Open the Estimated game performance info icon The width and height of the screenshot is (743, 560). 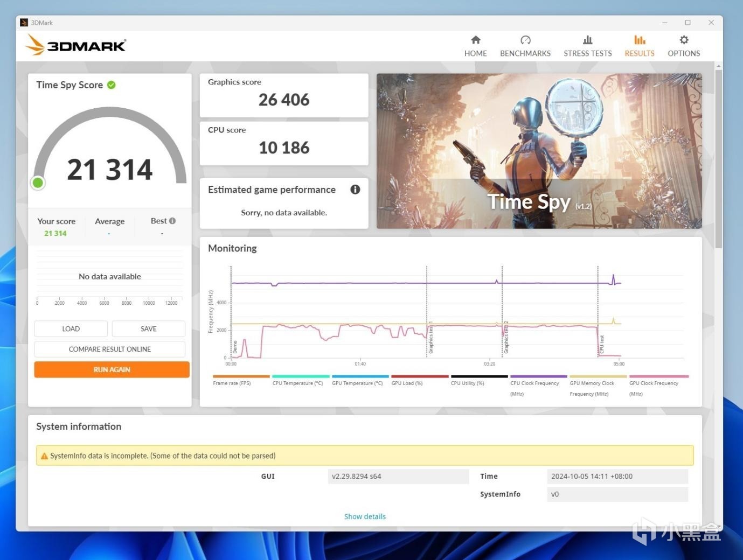[x=355, y=190]
